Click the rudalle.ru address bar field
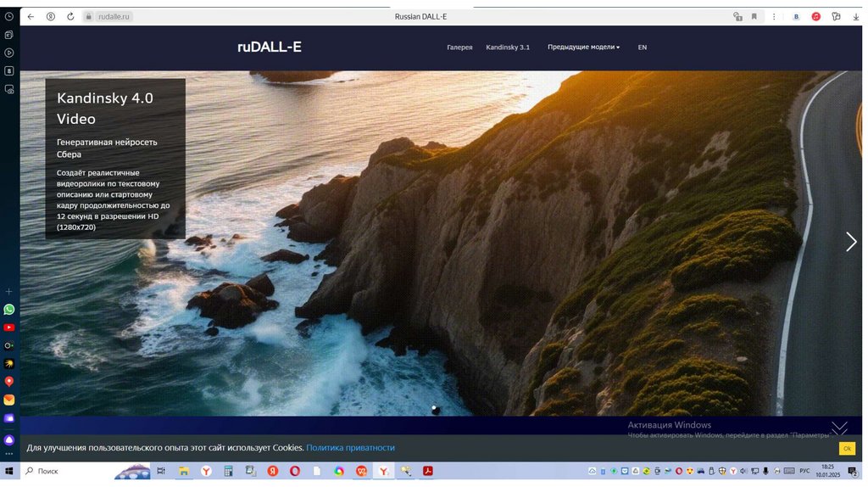The width and height of the screenshot is (868, 487). point(114,16)
